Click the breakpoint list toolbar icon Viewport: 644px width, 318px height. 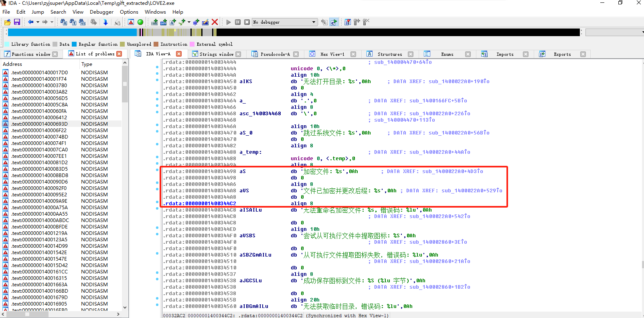(347, 22)
